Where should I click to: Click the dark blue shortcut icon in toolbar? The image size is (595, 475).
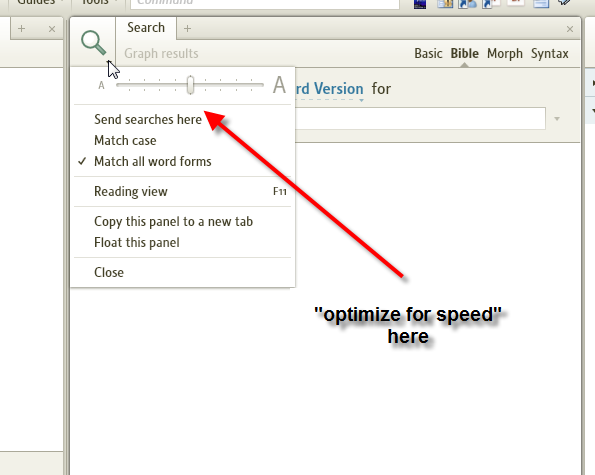[x=420, y=4]
